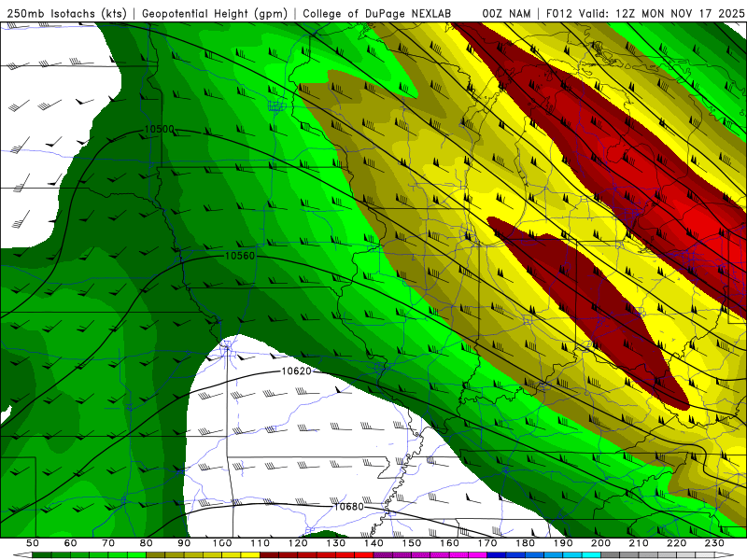This screenshot has width=747, height=560.
Task: Select the bright red swatch before purple
Action: (x=364, y=554)
